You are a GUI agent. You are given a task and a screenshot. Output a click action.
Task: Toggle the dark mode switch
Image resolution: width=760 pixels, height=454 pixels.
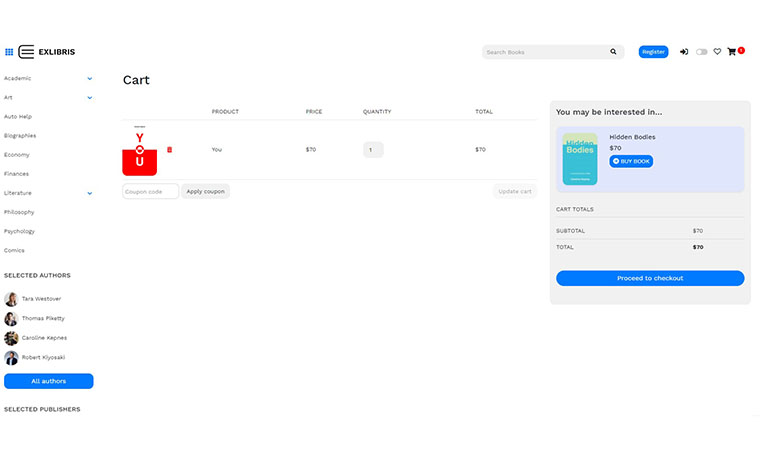pos(701,52)
